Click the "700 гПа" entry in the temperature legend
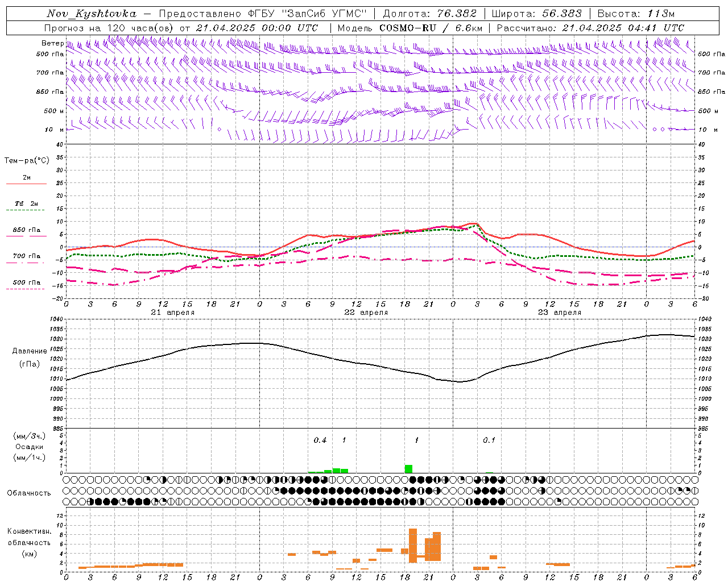 pos(27,256)
